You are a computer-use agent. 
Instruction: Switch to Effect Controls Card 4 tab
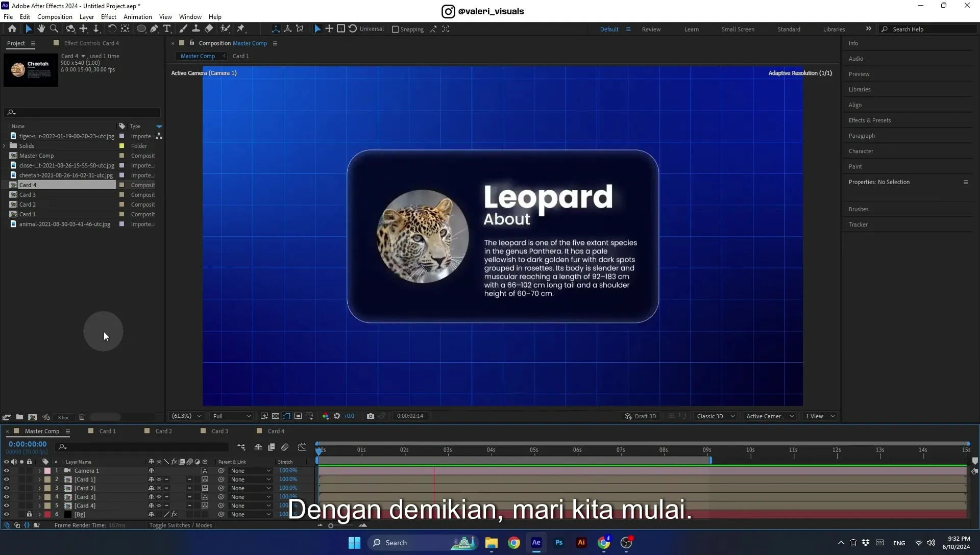(91, 43)
